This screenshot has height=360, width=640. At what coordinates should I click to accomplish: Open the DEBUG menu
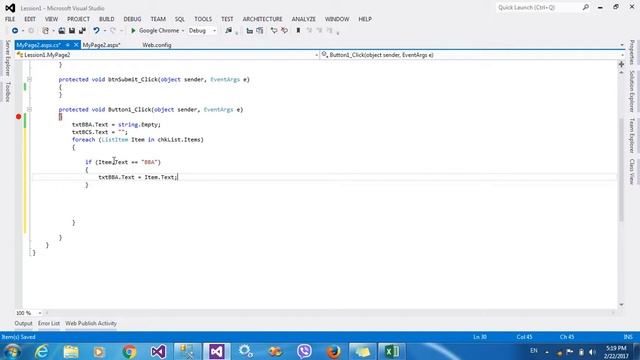click(x=132, y=19)
